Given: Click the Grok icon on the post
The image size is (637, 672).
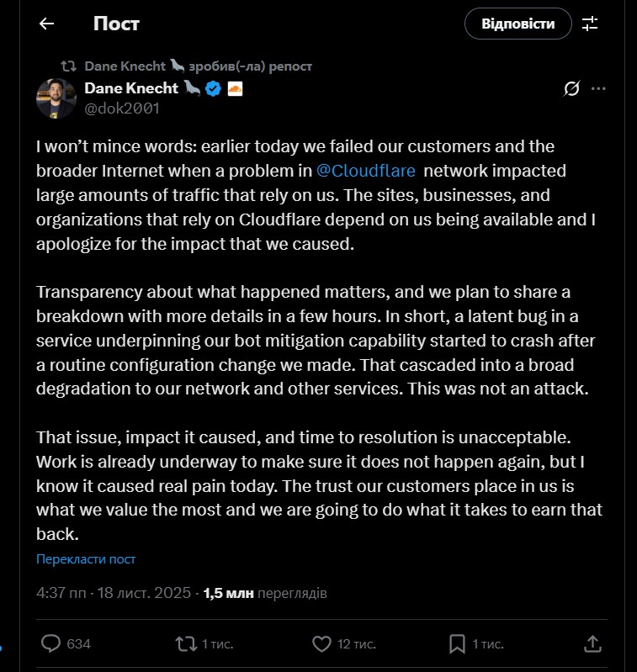Looking at the screenshot, I should pos(571,88).
